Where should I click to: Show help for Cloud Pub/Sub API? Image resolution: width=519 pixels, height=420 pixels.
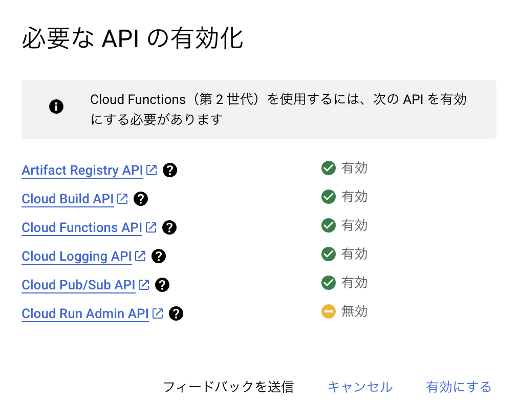[162, 285]
